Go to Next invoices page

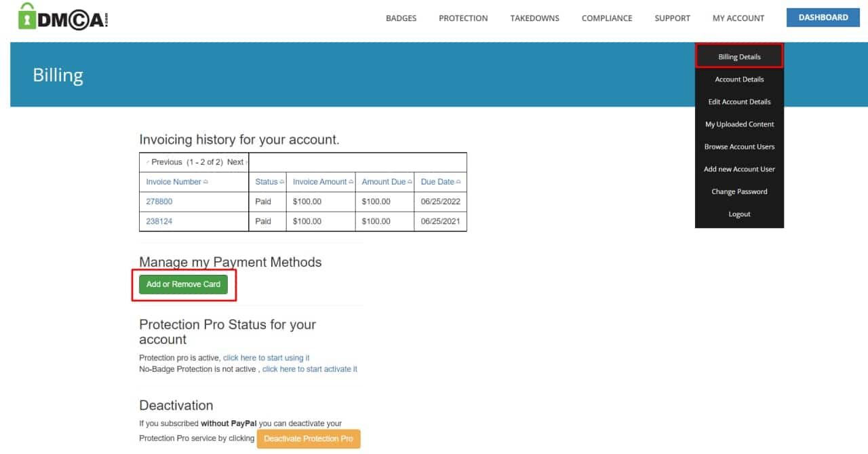tap(235, 162)
